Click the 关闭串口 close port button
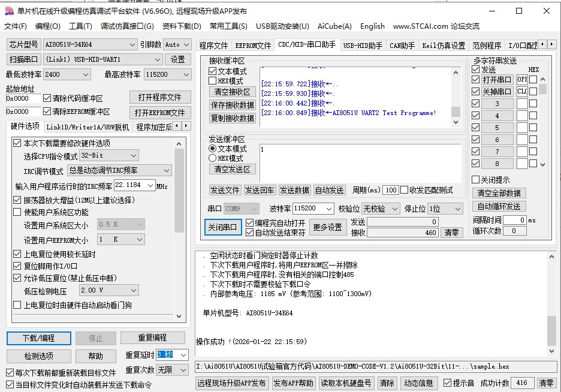This screenshot has height=392, width=561. pyautogui.click(x=222, y=228)
